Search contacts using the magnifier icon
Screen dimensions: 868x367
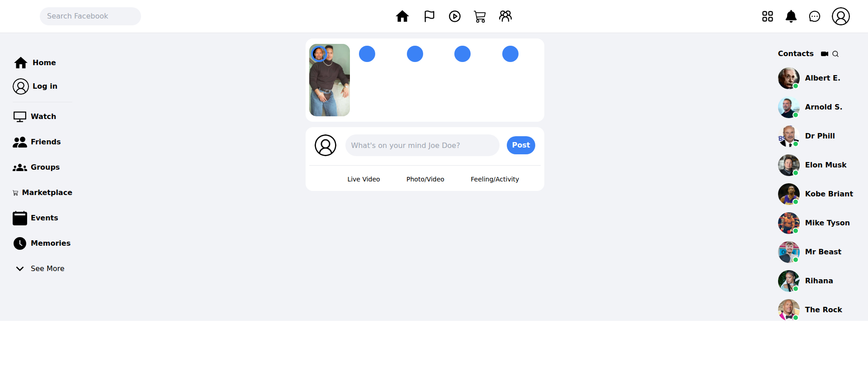pyautogui.click(x=835, y=54)
